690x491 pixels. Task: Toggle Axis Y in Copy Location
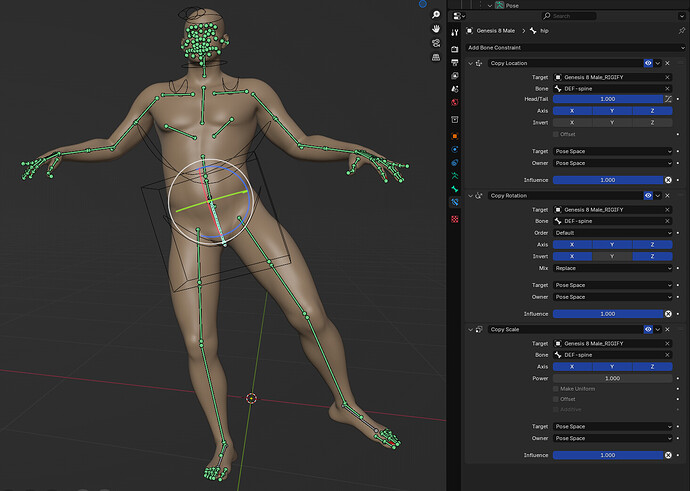[612, 111]
